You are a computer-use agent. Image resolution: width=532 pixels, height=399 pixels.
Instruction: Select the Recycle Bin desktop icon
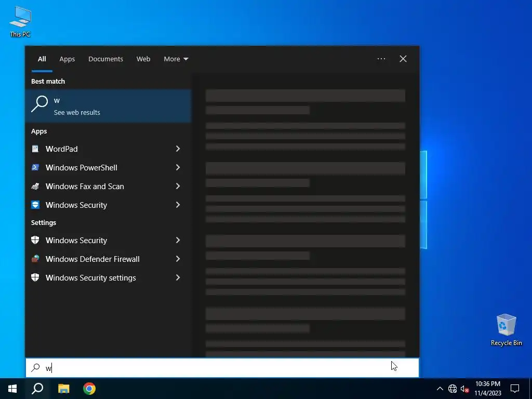click(506, 330)
